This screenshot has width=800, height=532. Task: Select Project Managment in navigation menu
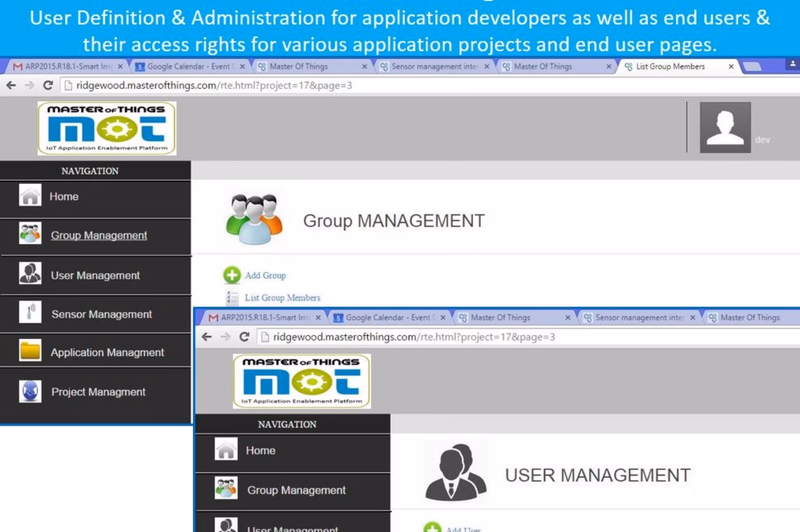[98, 392]
